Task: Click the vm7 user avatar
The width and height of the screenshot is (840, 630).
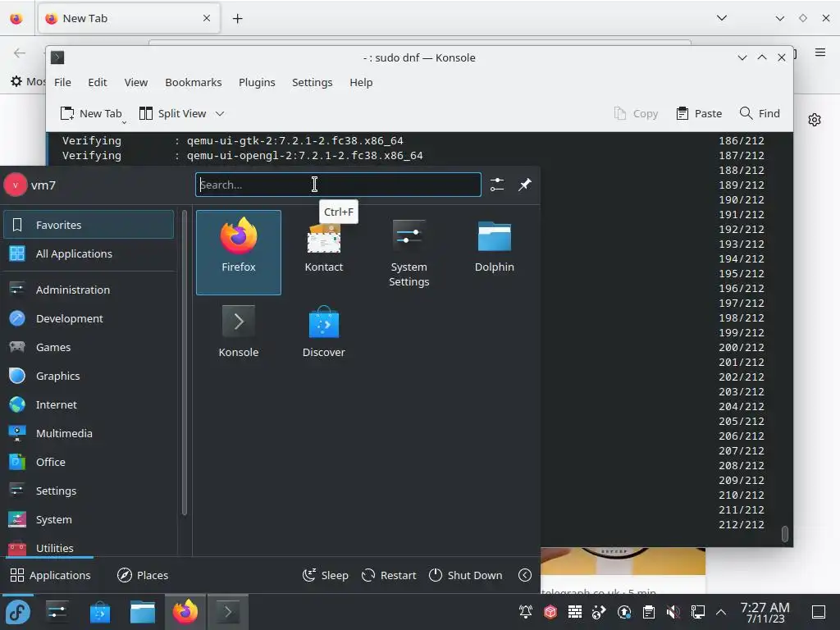Action: point(16,185)
